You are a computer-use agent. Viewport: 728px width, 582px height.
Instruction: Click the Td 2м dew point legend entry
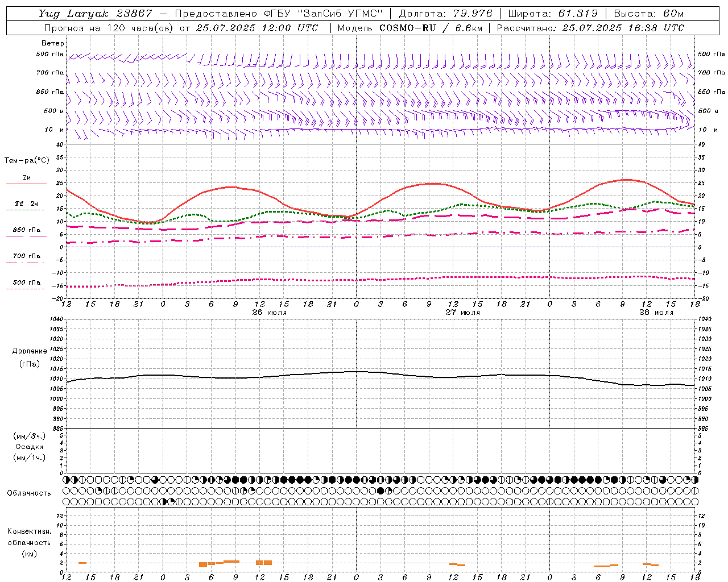click(x=26, y=203)
